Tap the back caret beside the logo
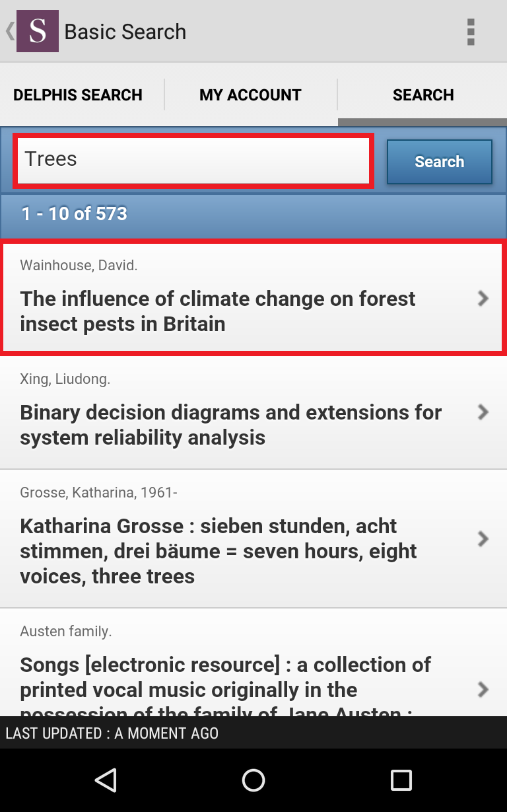Screen dimensions: 507x812 pos(9,31)
